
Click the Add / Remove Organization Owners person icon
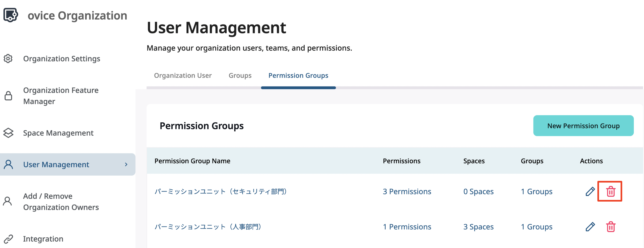(8, 201)
